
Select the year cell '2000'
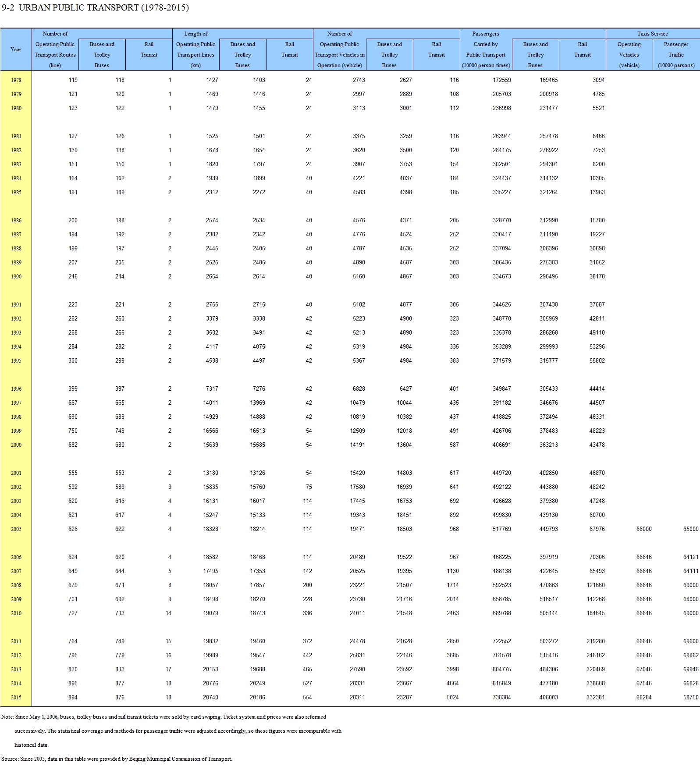[16, 445]
